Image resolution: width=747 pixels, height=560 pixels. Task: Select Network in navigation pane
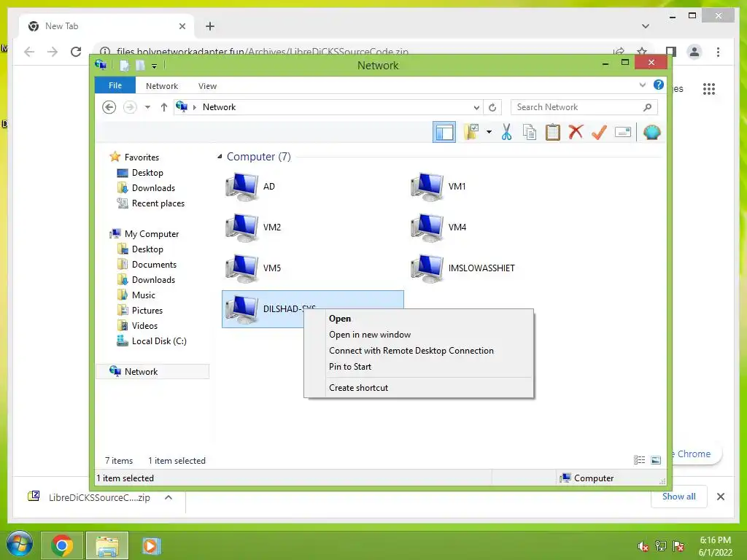click(x=152, y=371)
